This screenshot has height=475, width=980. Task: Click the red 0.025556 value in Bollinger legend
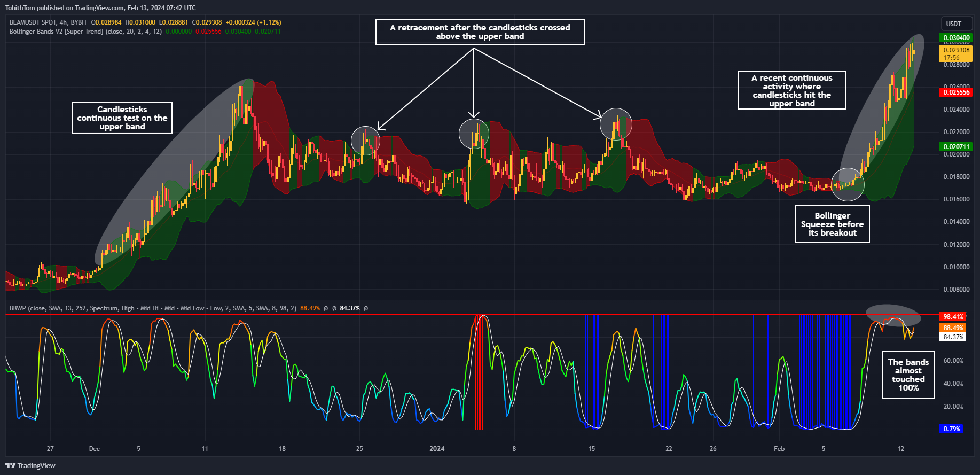pyautogui.click(x=208, y=32)
